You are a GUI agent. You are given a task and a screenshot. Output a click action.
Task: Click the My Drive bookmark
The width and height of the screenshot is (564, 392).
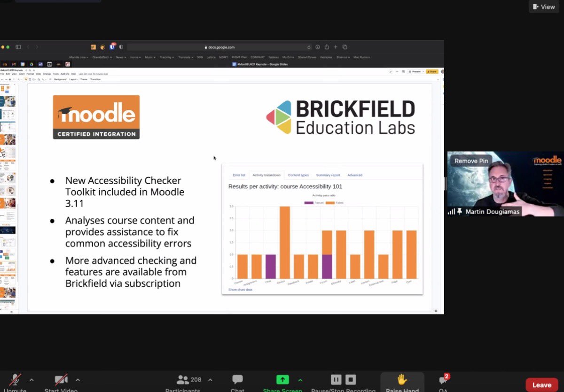(x=288, y=57)
